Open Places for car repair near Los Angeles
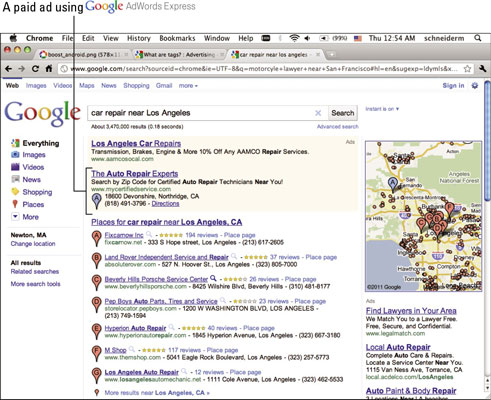This screenshot has width=491, height=400. coord(167,222)
